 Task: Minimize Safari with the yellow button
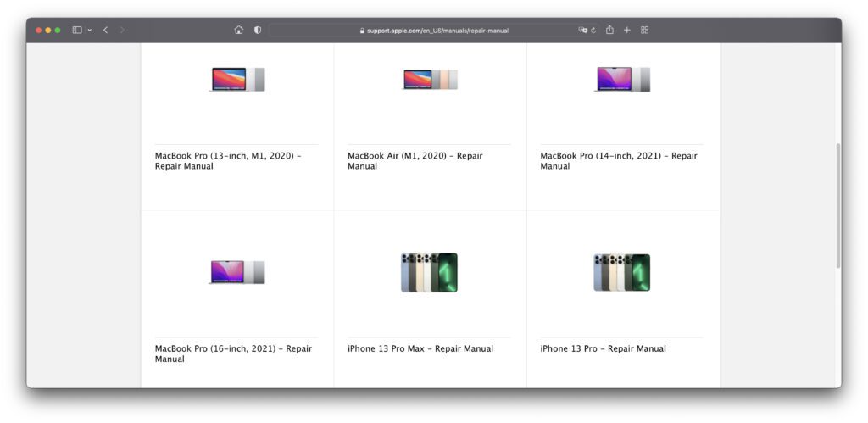(48, 30)
